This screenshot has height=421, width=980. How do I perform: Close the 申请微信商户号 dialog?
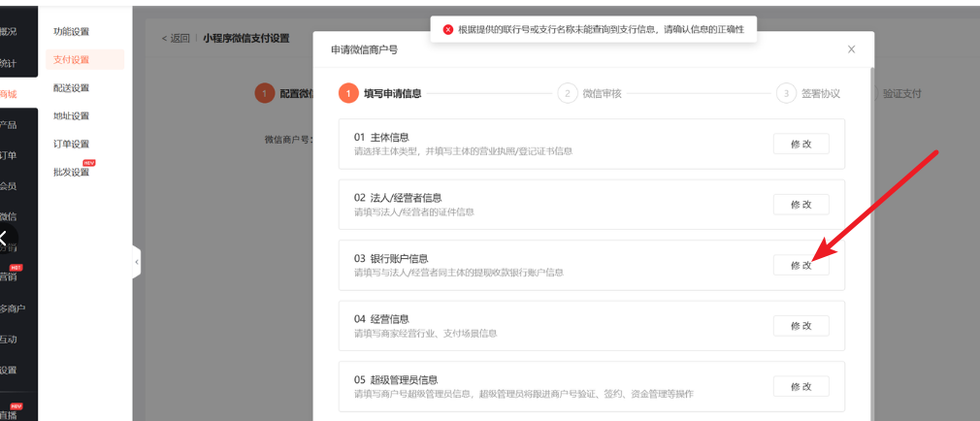point(851,49)
